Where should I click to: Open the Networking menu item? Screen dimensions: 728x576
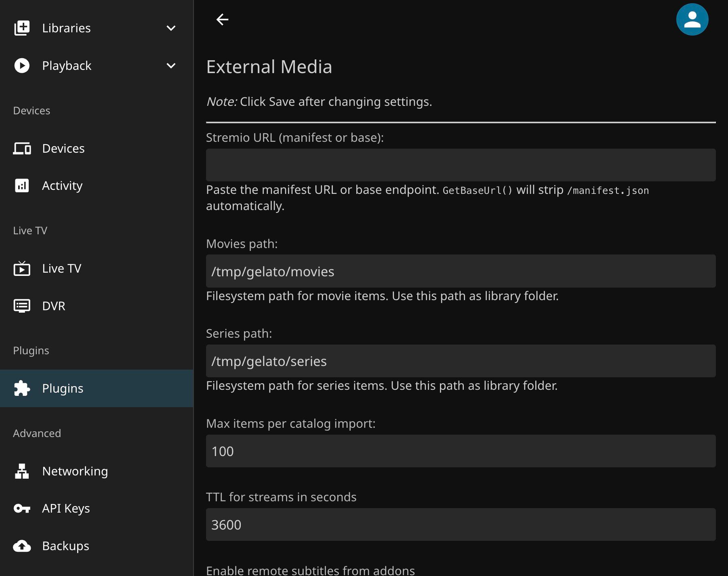click(75, 471)
